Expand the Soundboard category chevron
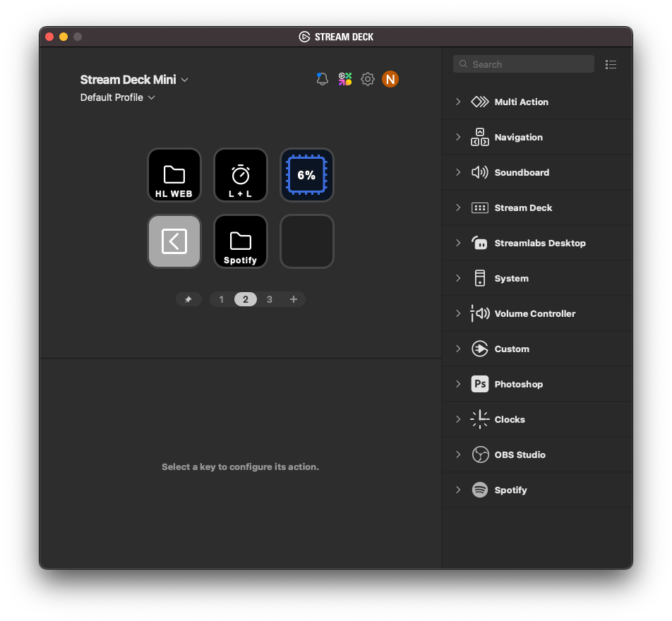 click(x=458, y=172)
